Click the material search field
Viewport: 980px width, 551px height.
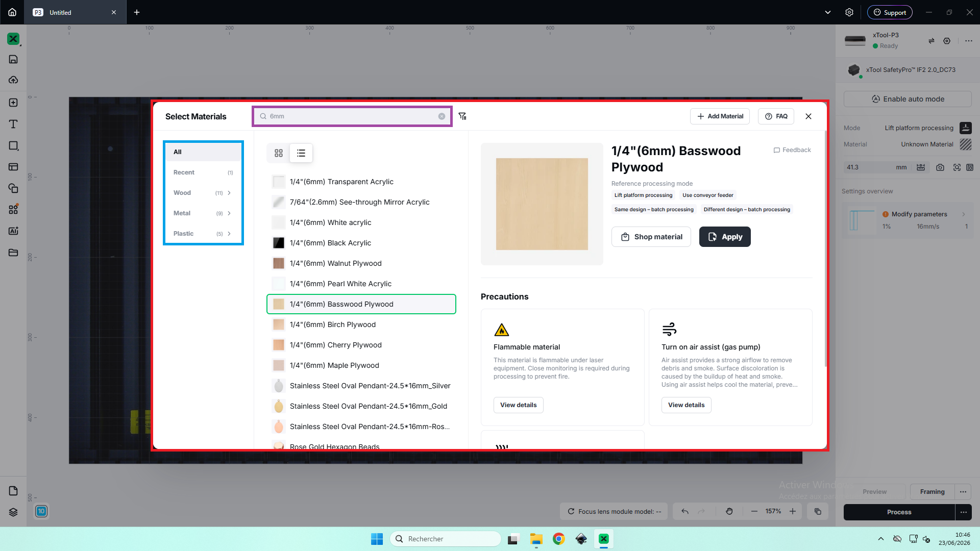[352, 116]
